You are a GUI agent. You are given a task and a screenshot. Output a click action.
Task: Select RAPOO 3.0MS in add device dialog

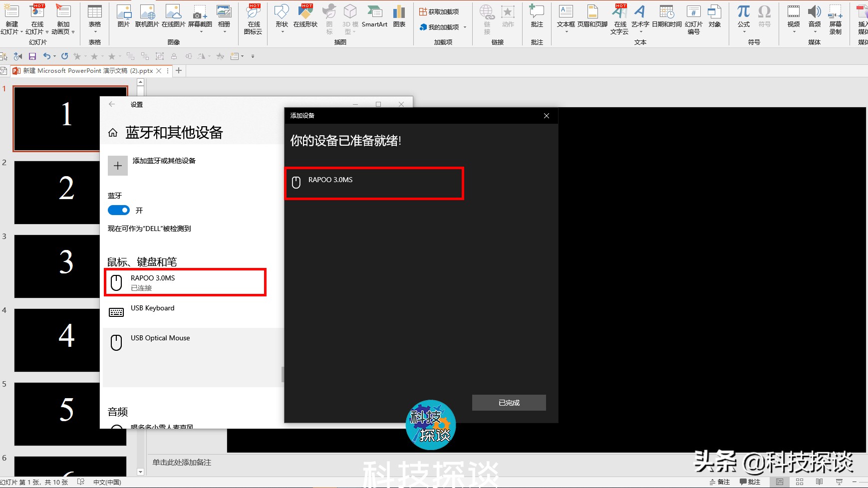click(x=374, y=184)
